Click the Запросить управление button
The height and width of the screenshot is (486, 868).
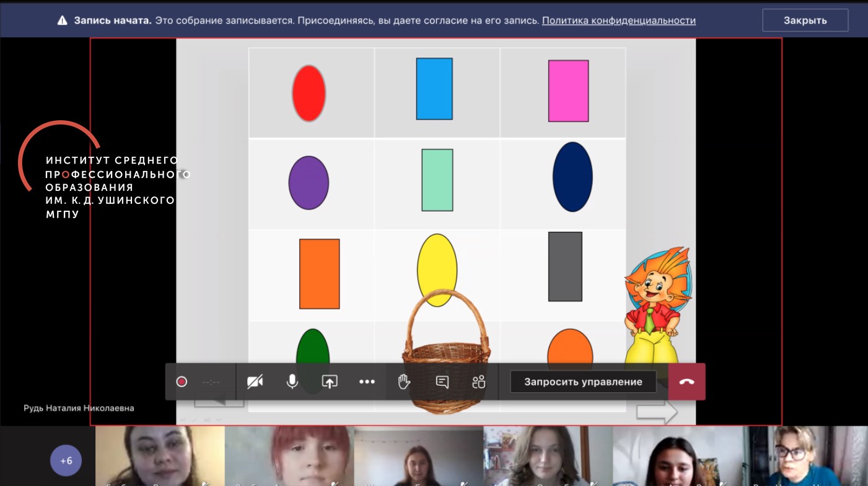pyautogui.click(x=582, y=382)
